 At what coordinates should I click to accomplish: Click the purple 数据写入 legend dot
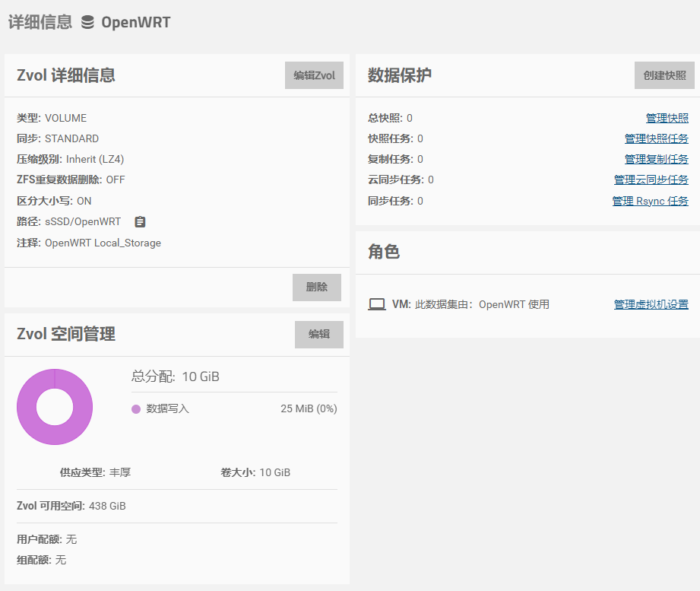point(135,408)
